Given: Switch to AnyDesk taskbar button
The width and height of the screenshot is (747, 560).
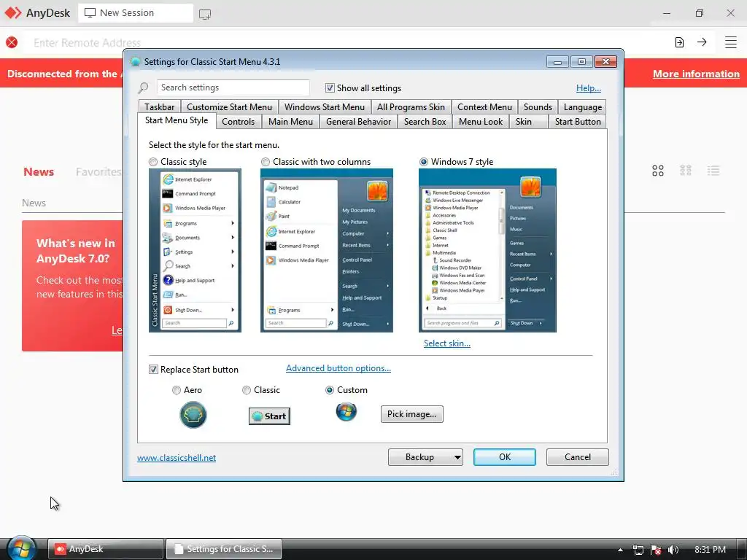Looking at the screenshot, I should [x=106, y=549].
